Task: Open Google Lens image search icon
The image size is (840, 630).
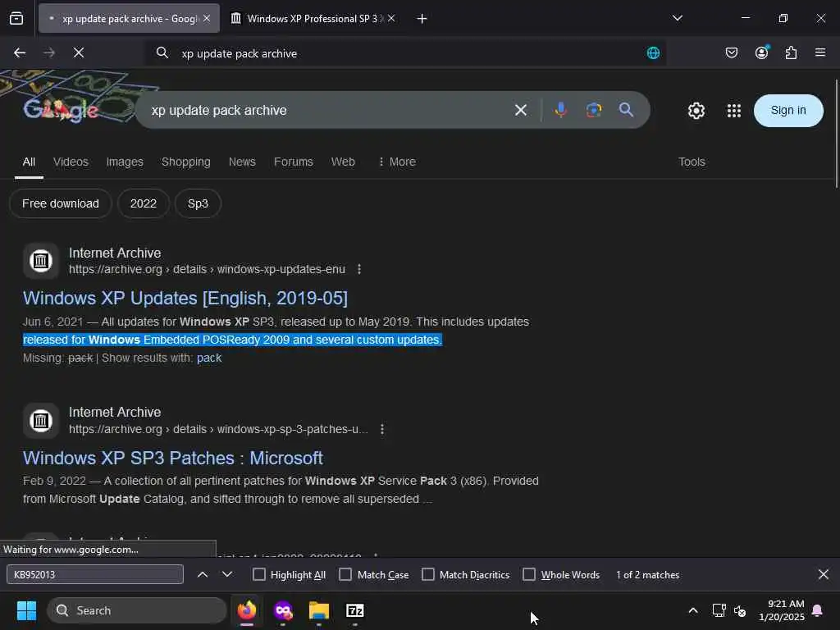Action: 594,110
